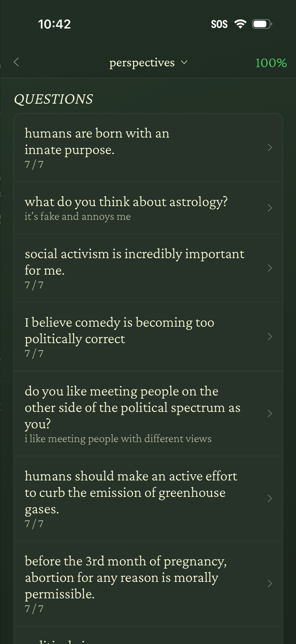
Task: Click chevron for political spectrum question
Action: point(269,414)
